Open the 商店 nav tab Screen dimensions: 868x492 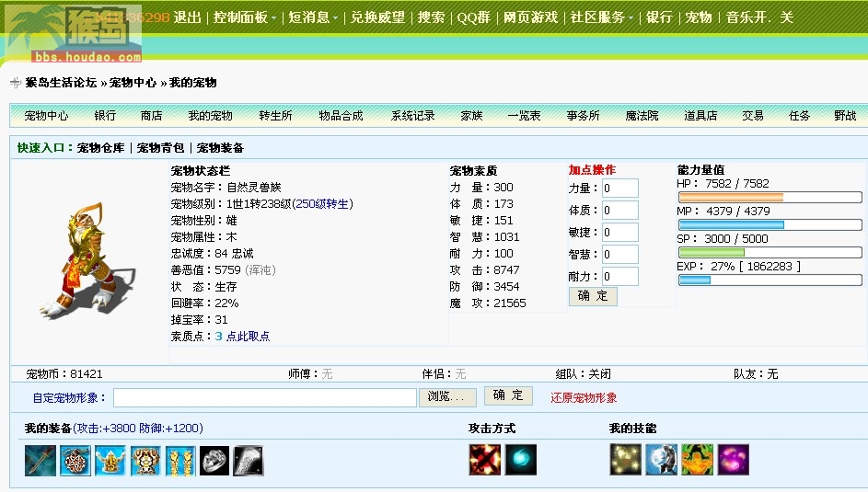tap(152, 116)
